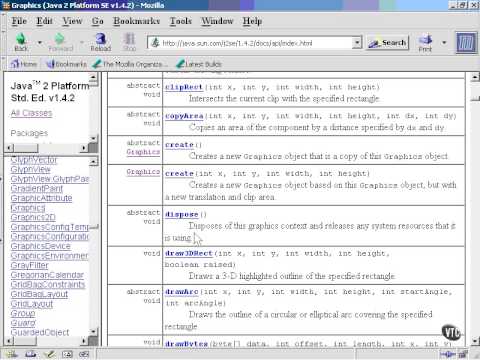Open the GrayFilter class link

coord(29,265)
